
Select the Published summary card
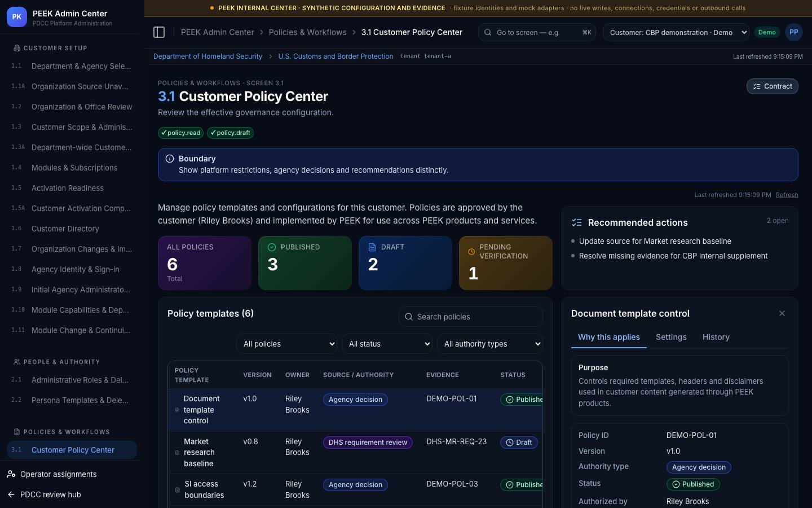305,263
